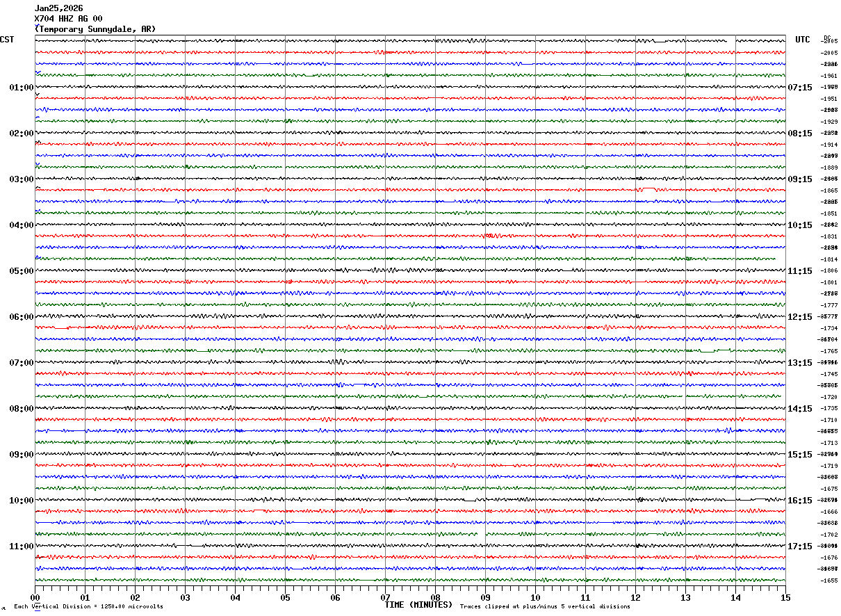Select the DC offset value -1865
The width and height of the screenshot is (841, 616).
tap(829, 191)
